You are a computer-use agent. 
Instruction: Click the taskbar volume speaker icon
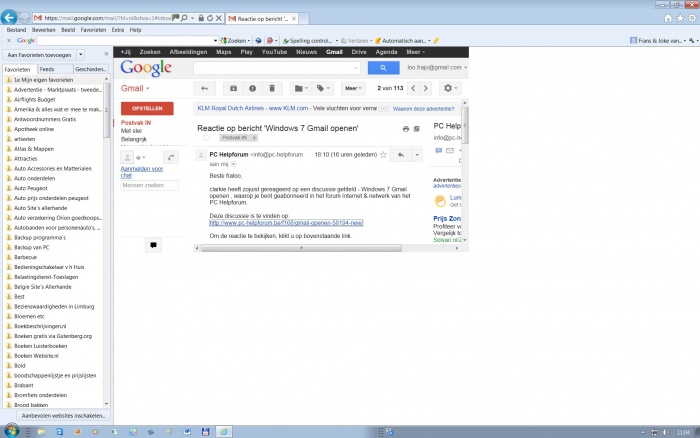click(666, 432)
